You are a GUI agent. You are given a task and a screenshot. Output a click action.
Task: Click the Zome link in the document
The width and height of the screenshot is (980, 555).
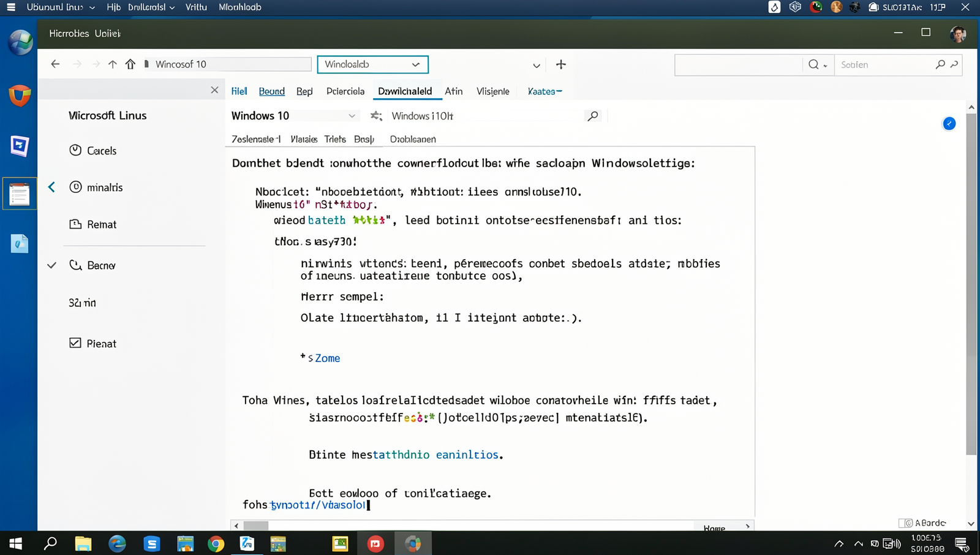(x=327, y=358)
